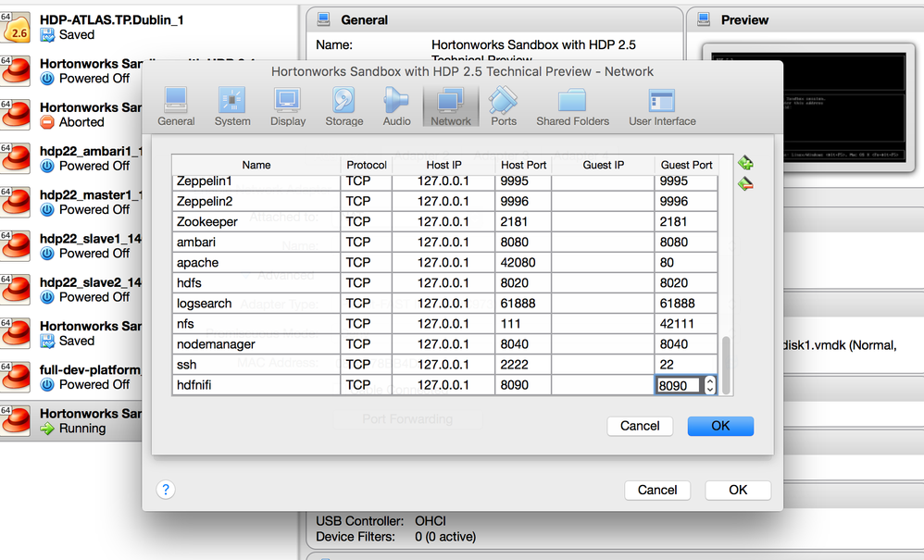Sort rules by the Protocol column header
Screen dimensions: 924x560
click(x=366, y=165)
